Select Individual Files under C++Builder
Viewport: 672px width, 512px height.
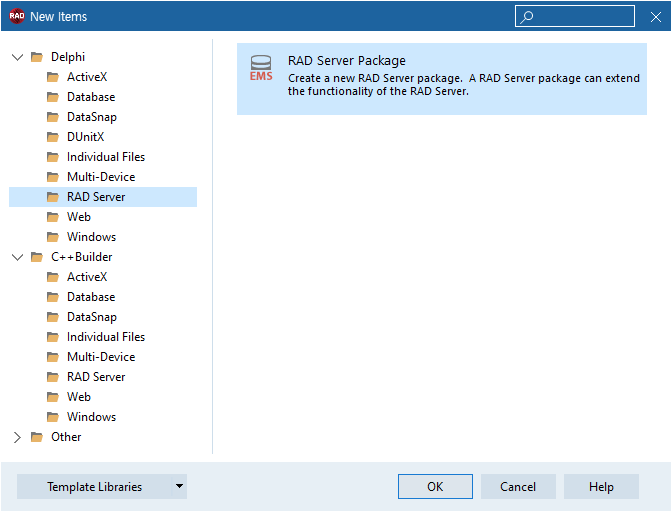106,337
